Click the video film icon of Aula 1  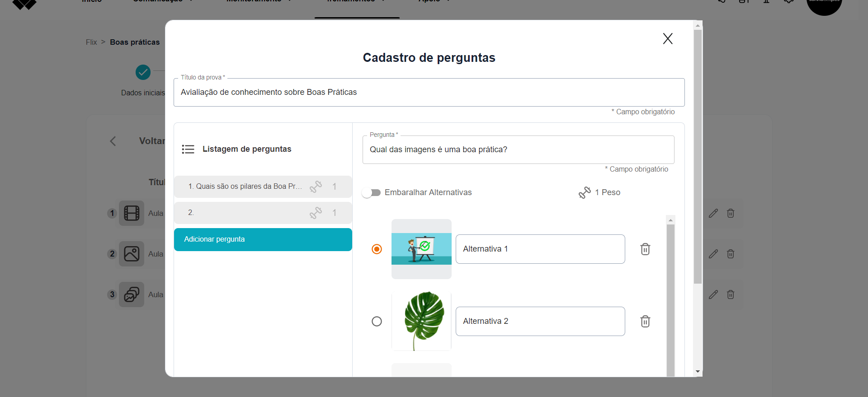point(132,213)
